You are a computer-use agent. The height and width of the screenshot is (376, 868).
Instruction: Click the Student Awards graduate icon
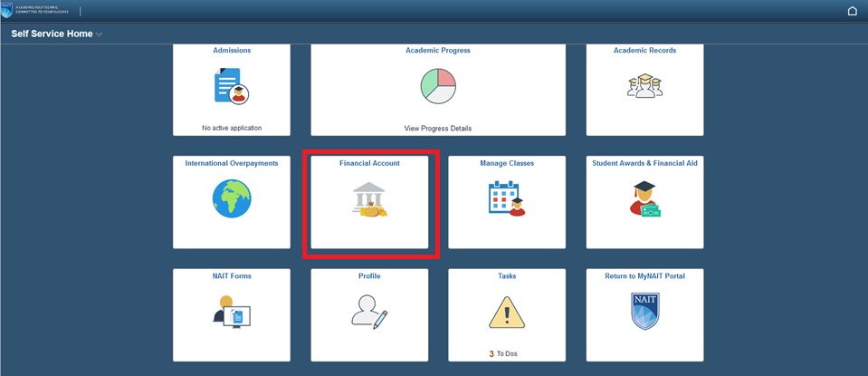click(644, 198)
